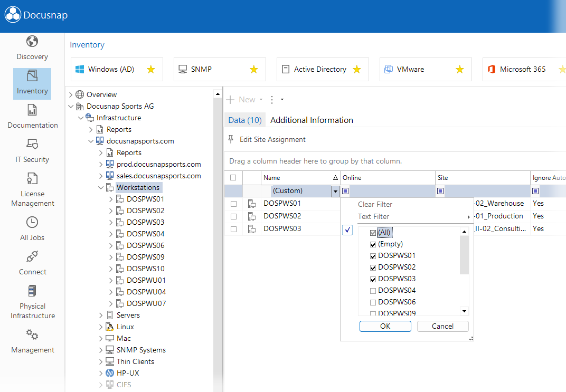Image resolution: width=566 pixels, height=392 pixels.
Task: Go to the IT Security sidebar icon
Action: tap(32, 144)
